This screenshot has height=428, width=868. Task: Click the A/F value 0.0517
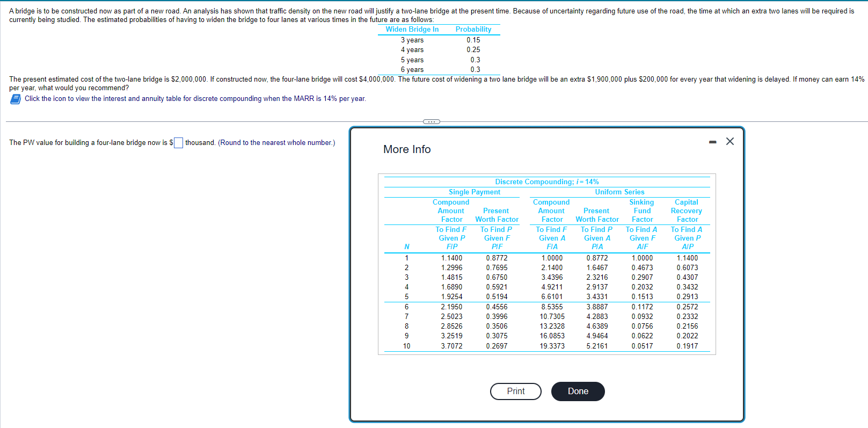[642, 346]
